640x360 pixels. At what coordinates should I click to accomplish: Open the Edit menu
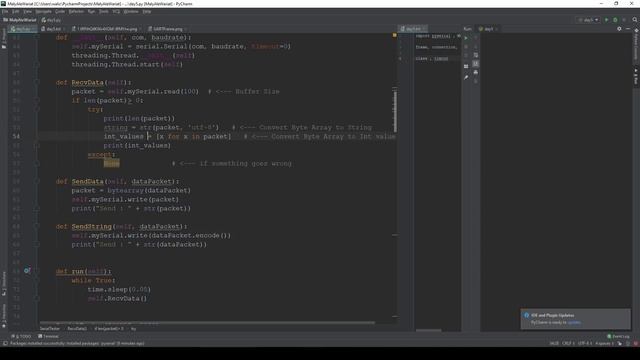point(16,11)
